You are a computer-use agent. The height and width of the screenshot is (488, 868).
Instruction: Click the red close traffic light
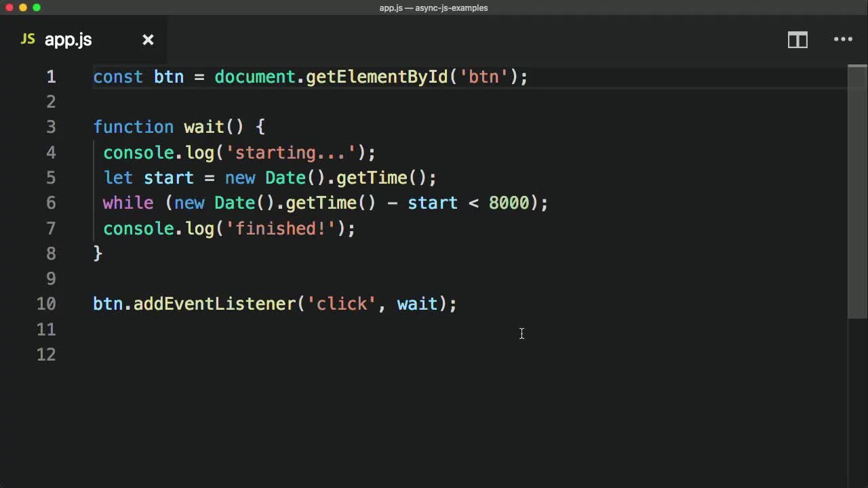(x=8, y=7)
